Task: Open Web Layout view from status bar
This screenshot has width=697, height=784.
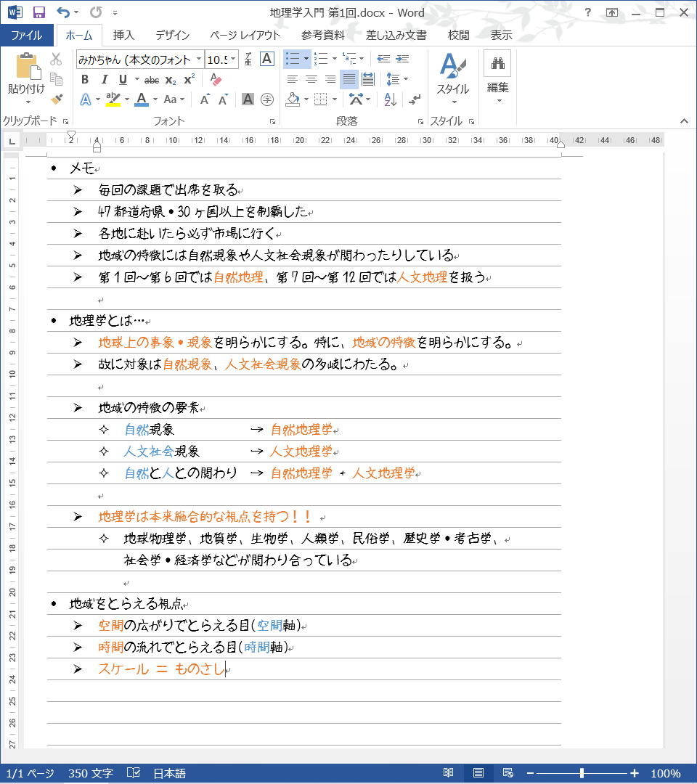Action: [508, 773]
